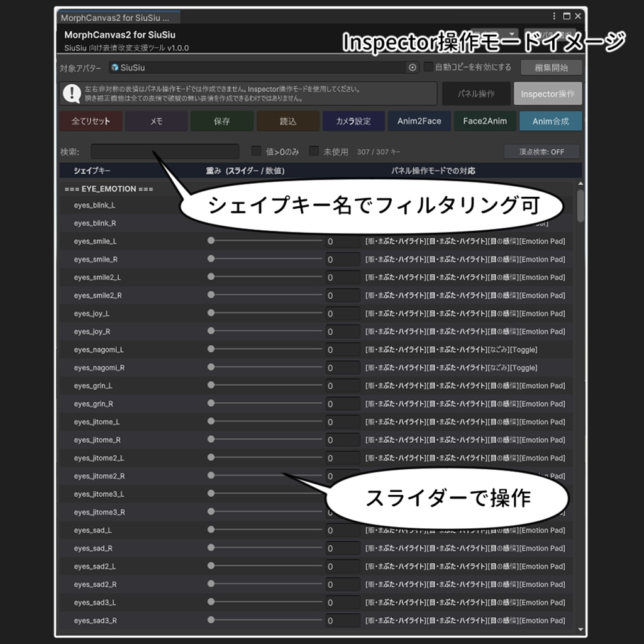Select the eyes_jitome3_L row label
Viewport: 644px width, 644px height.
[x=99, y=494]
